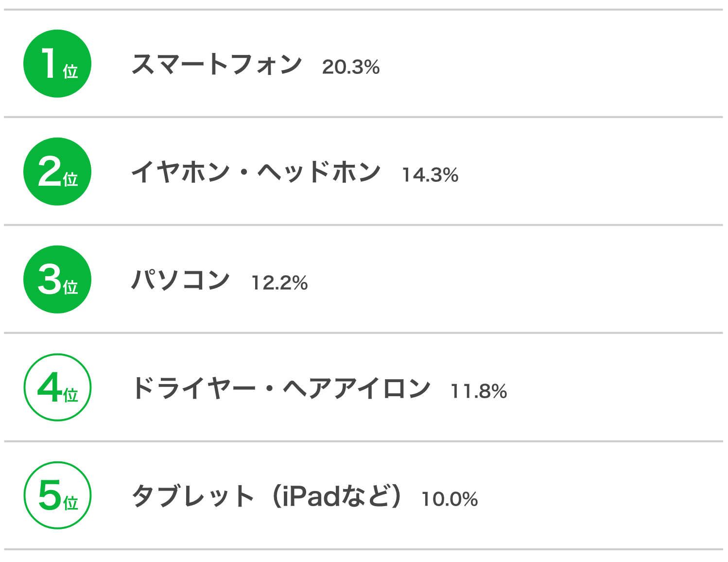
Task: Select the パソコン label
Action: point(181,281)
